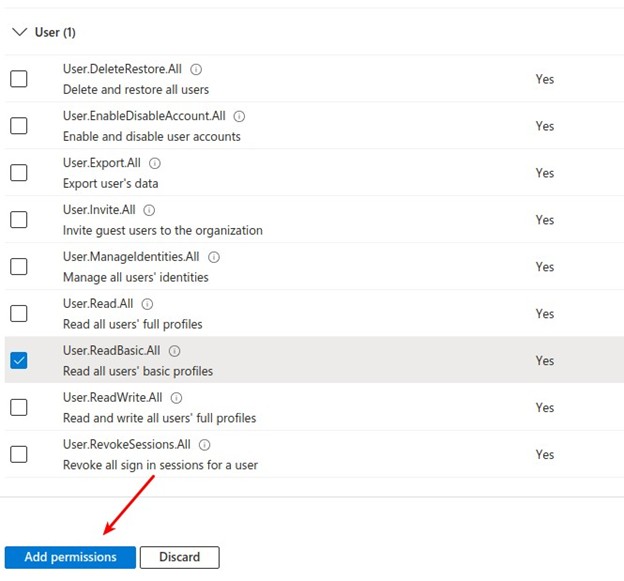Screen dimensions: 624x581
Task: Collapse the User (1) section chevron
Action: 20,32
